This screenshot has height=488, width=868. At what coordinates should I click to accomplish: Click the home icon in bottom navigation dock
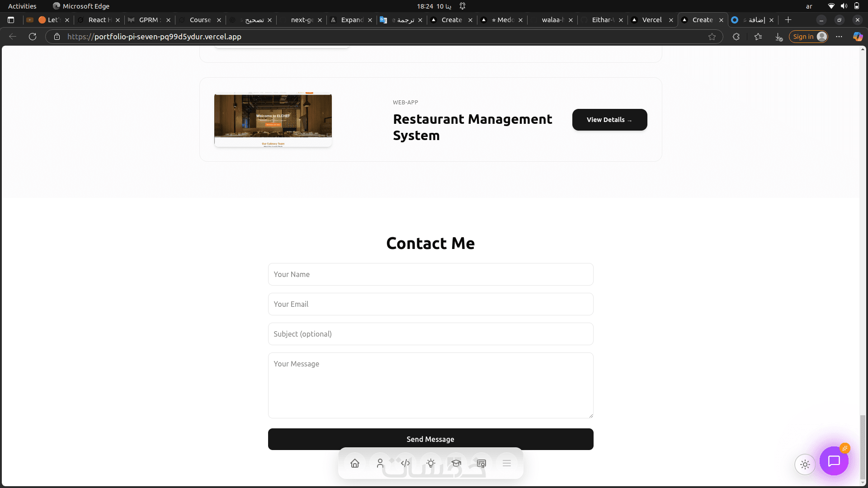point(355,464)
